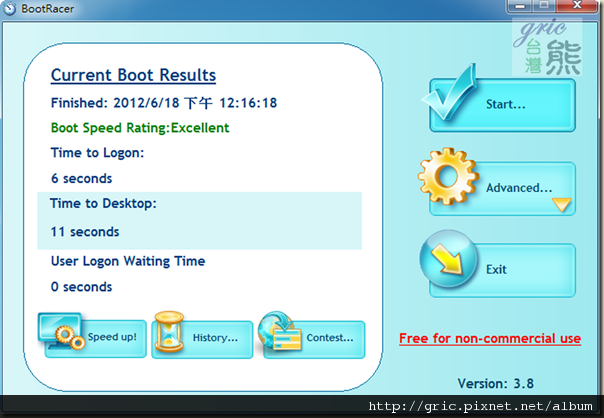Image resolution: width=604 pixels, height=418 pixels.
Task: Click the yellow arrow Exit icon
Action: (x=448, y=259)
